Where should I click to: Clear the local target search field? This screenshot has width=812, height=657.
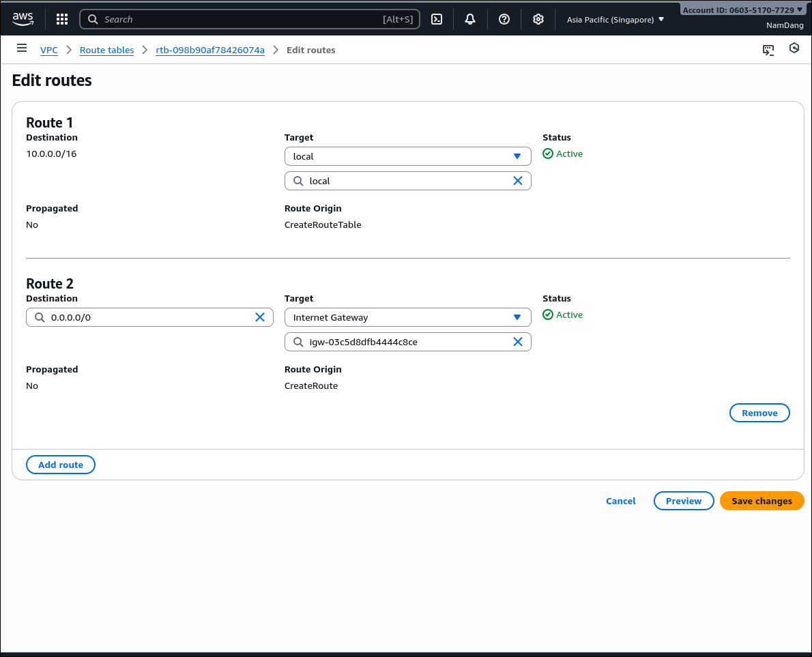518,181
